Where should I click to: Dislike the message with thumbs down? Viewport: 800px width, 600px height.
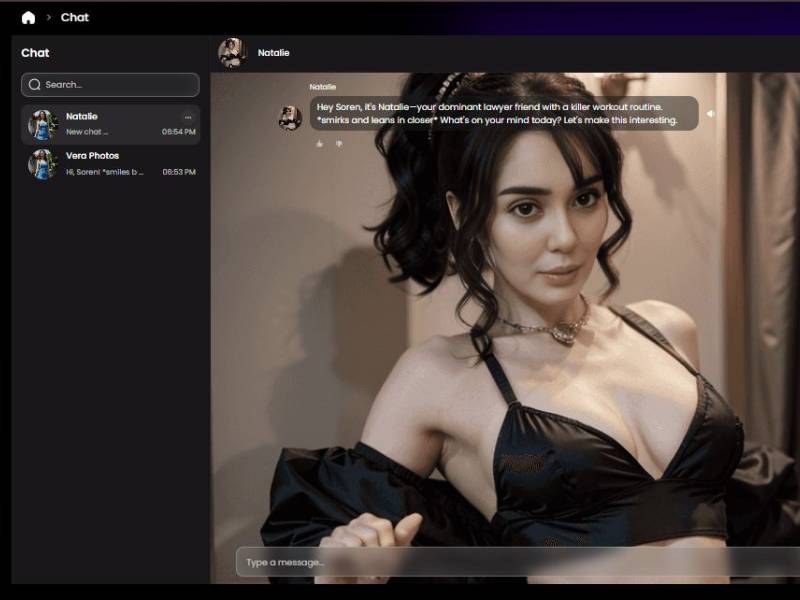pos(339,144)
